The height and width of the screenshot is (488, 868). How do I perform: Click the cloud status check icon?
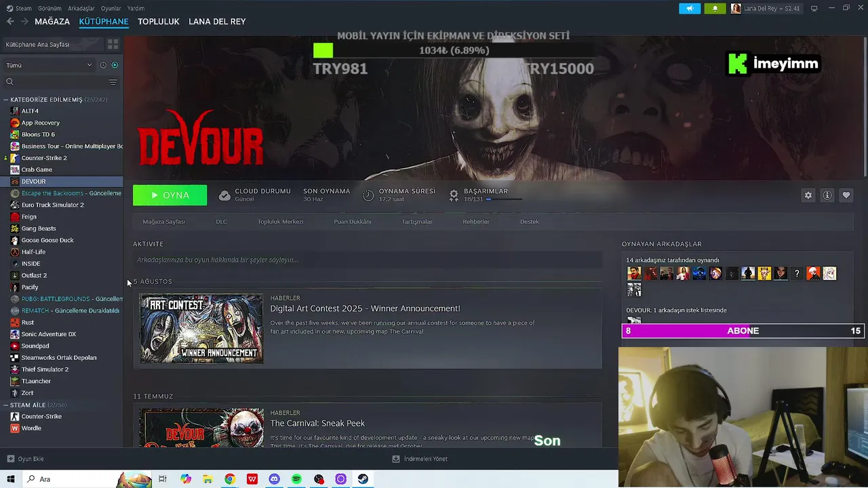tap(224, 195)
